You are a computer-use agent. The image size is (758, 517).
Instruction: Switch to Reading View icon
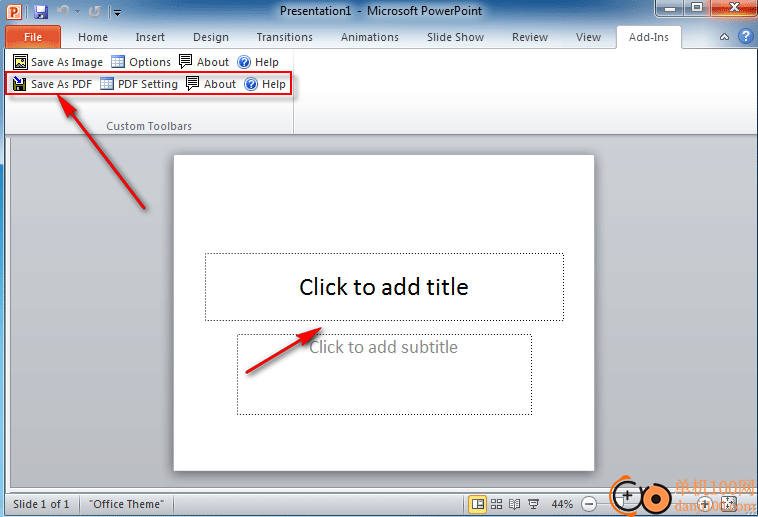515,504
